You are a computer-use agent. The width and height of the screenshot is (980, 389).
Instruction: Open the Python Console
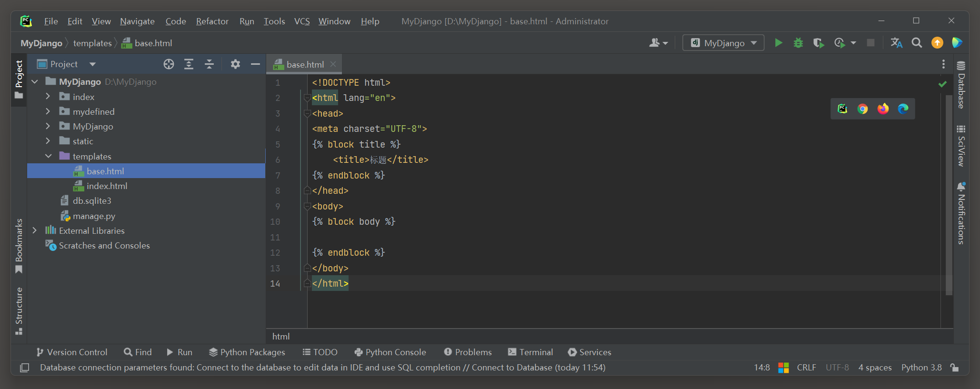pyautogui.click(x=390, y=352)
